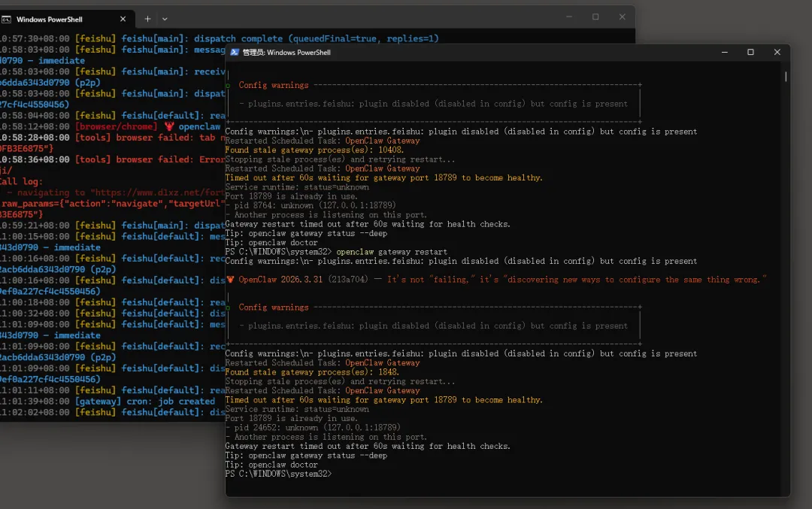
Task: Click 'Found stale gateway process(es): 10408.' line
Action: click(314, 150)
